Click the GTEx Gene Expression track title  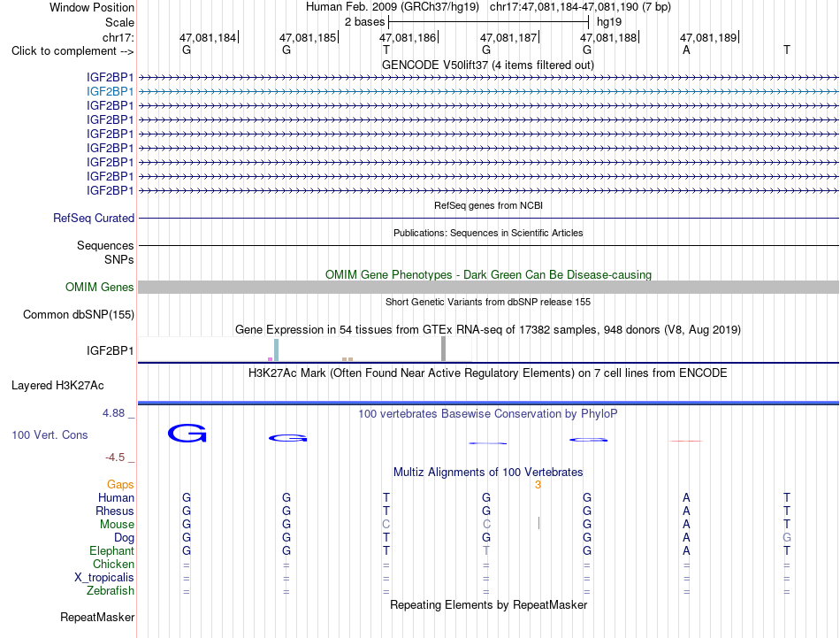tap(488, 330)
